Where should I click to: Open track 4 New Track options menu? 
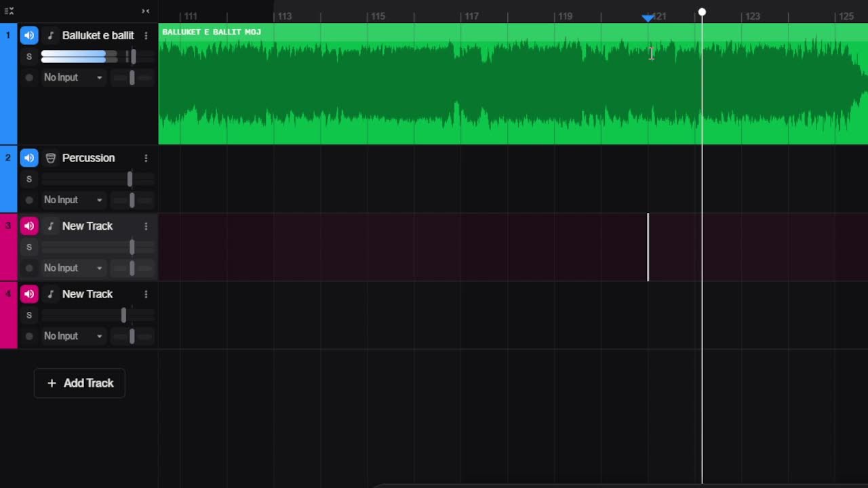coord(146,294)
